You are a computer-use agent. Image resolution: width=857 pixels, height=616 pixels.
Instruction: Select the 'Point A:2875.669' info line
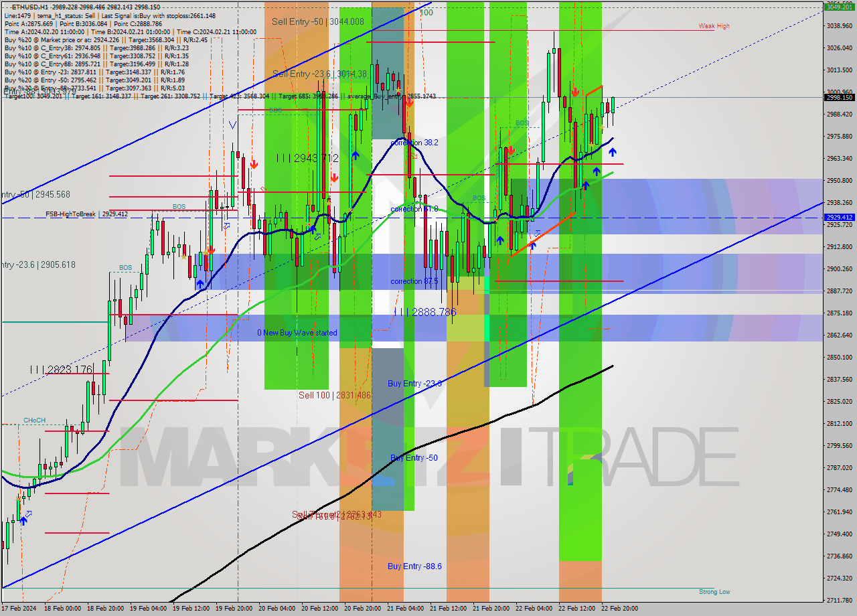click(x=82, y=23)
